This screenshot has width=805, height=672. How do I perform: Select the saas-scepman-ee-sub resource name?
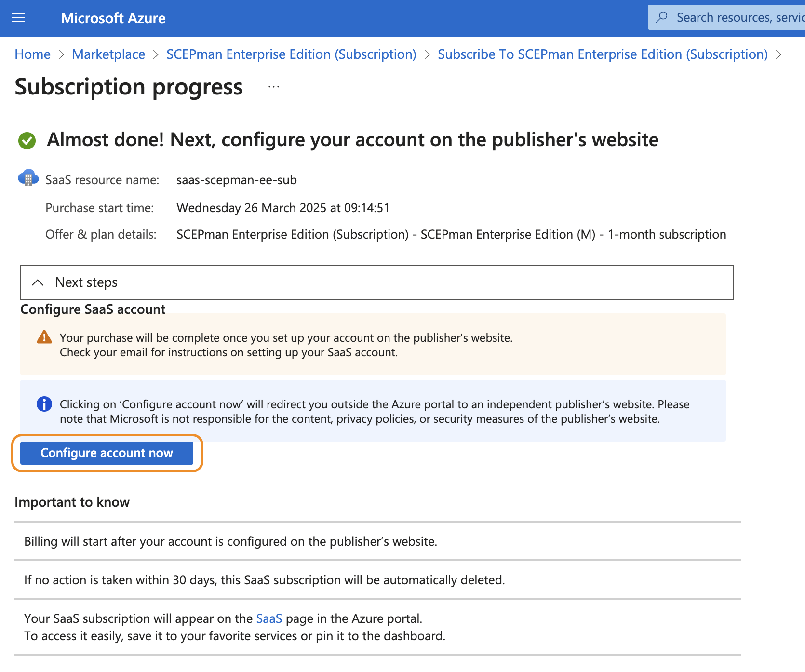(x=236, y=180)
